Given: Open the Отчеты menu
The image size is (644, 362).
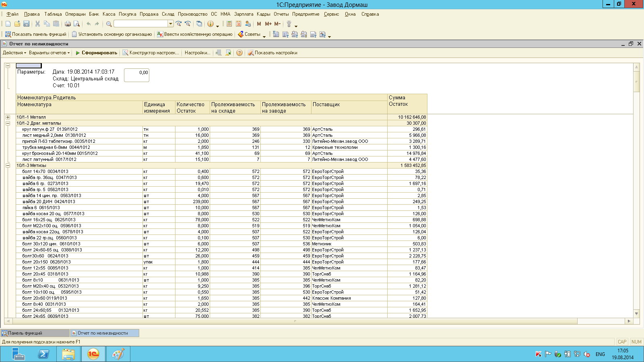Looking at the screenshot, I should (x=281, y=14).
